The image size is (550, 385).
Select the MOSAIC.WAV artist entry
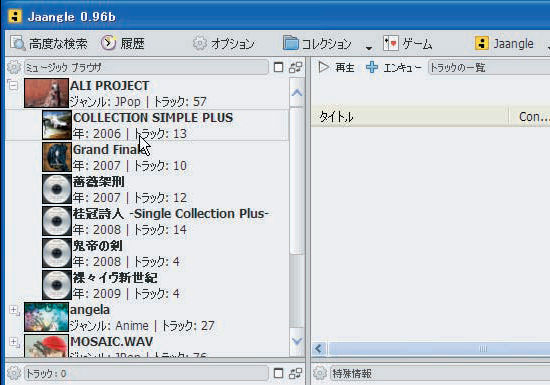tap(112, 342)
